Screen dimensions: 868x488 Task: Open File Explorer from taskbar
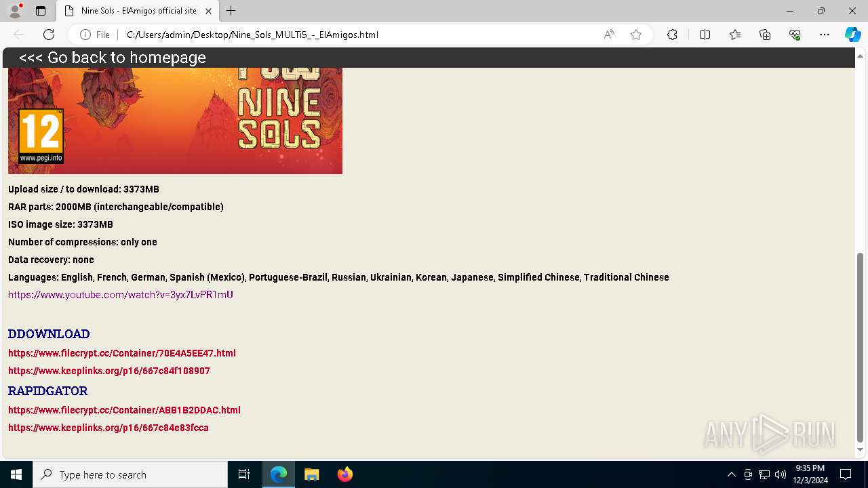[312, 474]
